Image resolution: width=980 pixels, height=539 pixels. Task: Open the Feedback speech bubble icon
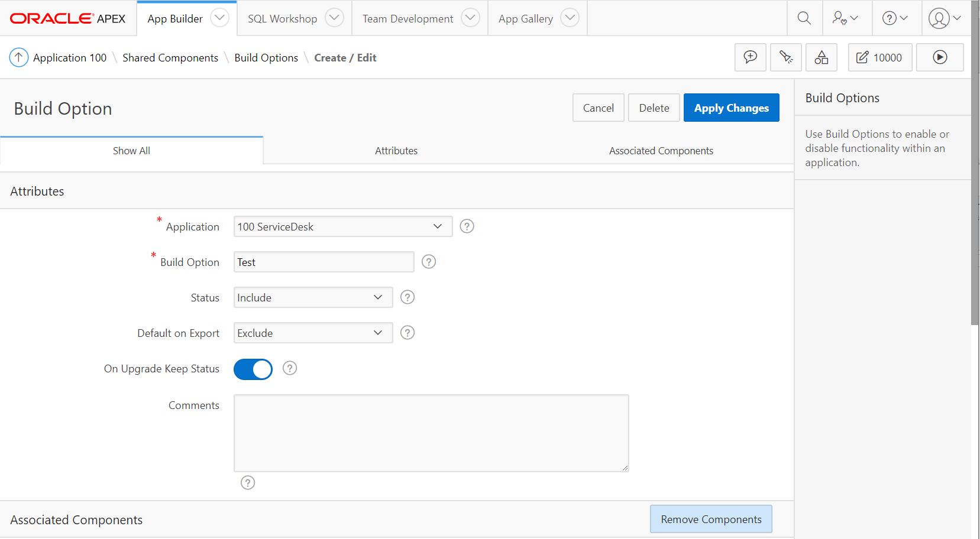(750, 57)
